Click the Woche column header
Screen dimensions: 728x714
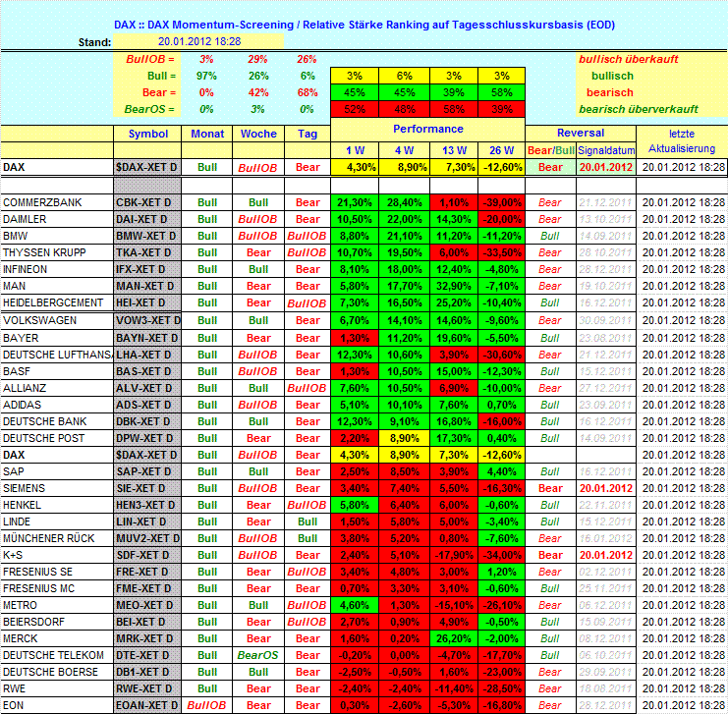click(257, 134)
